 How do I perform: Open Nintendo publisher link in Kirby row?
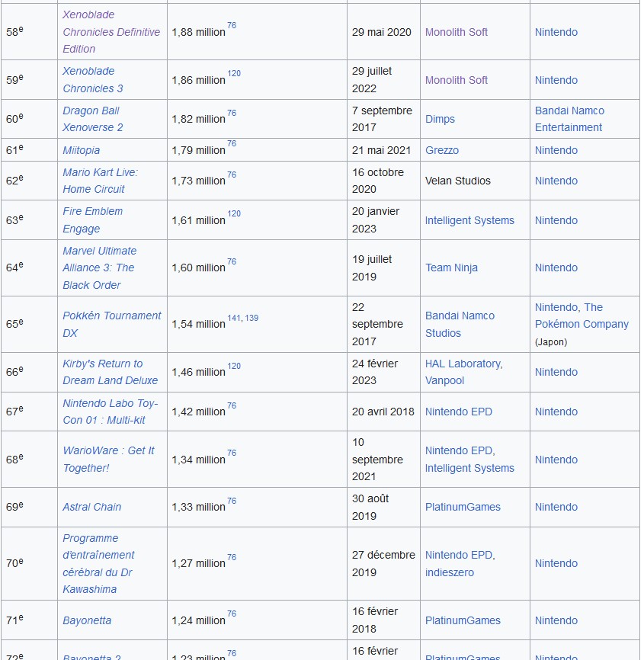pyautogui.click(x=556, y=372)
